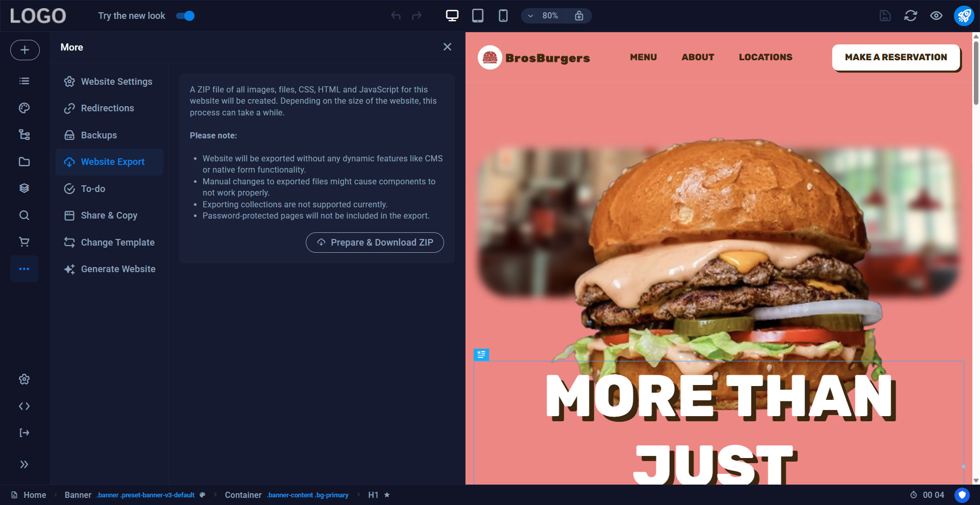Open the layers stack icon
This screenshot has width=980, height=505.
point(24,188)
